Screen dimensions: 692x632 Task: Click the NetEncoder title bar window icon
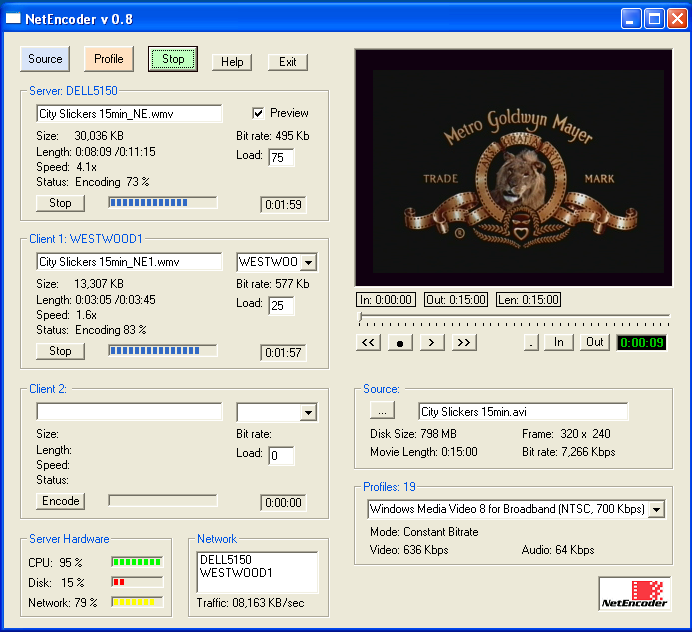point(13,18)
